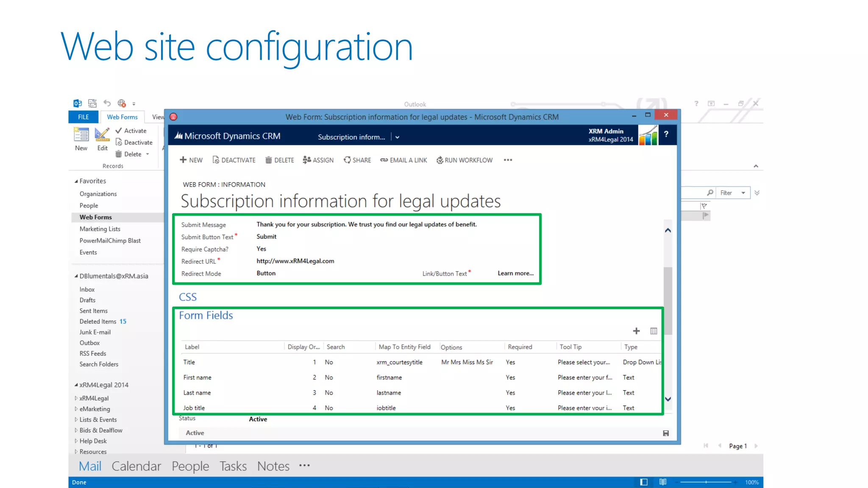Open navigation bar more options ellipsis
Screen dimensions: 868x488
tap(304, 466)
